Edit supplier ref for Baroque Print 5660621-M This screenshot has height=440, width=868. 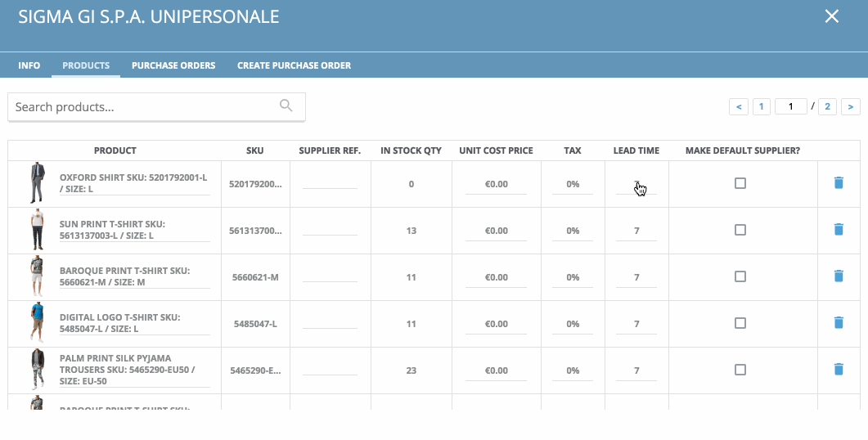(x=330, y=276)
